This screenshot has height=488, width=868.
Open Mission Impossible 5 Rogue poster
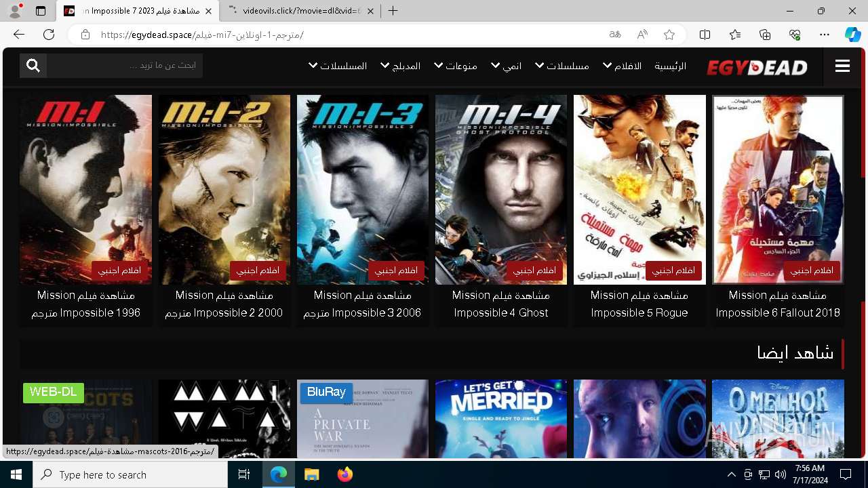click(639, 189)
